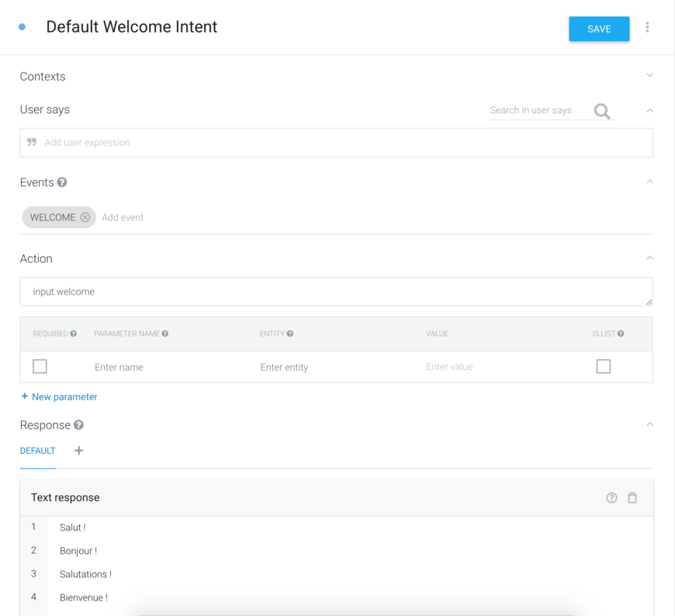Click the input.welcome action field
This screenshot has height=616, width=675.
tap(335, 292)
